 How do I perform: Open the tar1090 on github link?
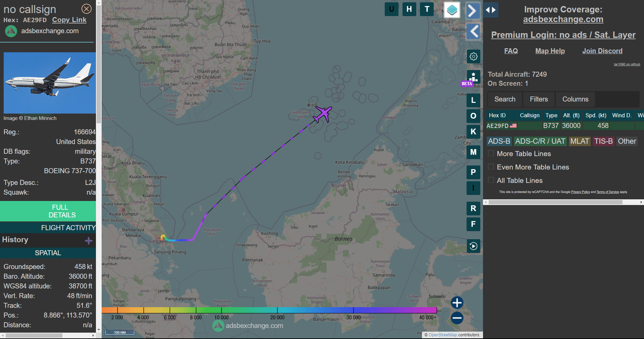pyautogui.click(x=627, y=64)
